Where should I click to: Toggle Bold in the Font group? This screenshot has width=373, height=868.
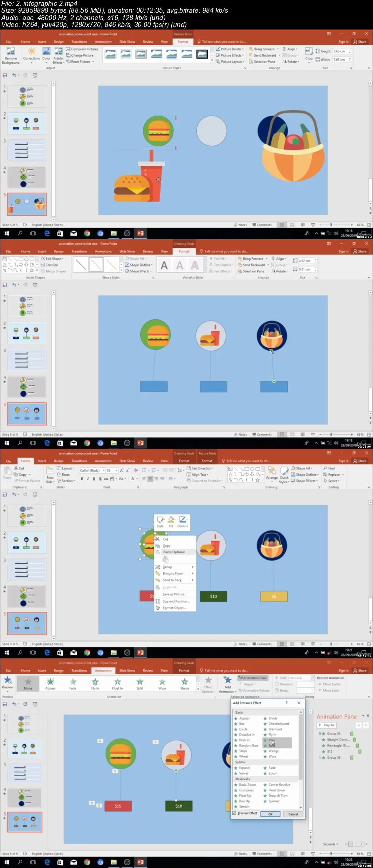(82, 479)
